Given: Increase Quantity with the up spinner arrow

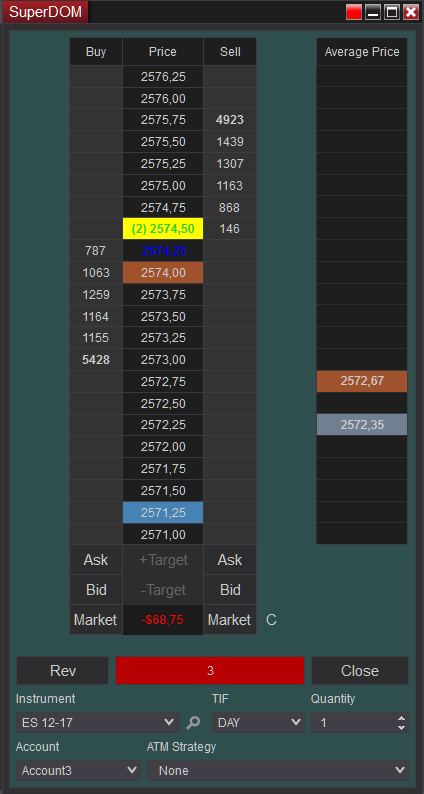Looking at the screenshot, I should (x=401, y=719).
